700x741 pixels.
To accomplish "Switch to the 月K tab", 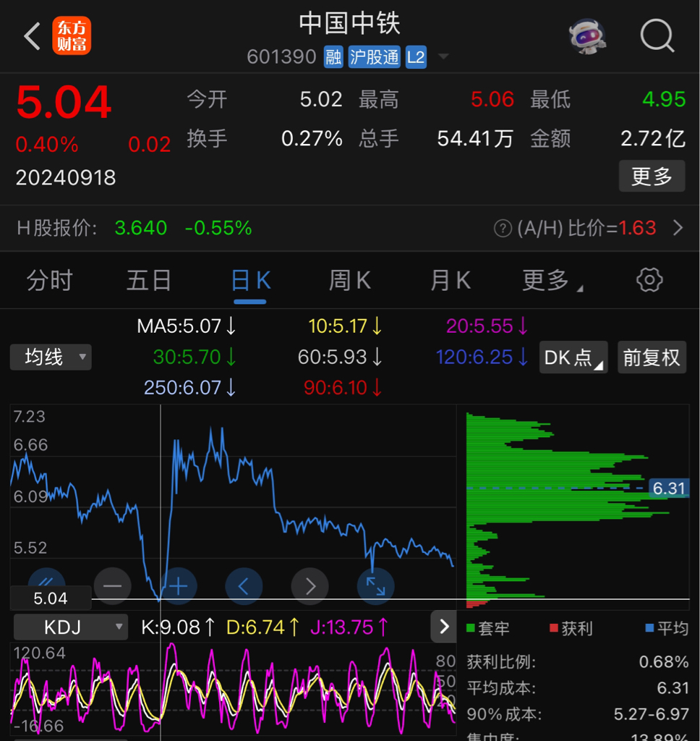I will pos(450,280).
